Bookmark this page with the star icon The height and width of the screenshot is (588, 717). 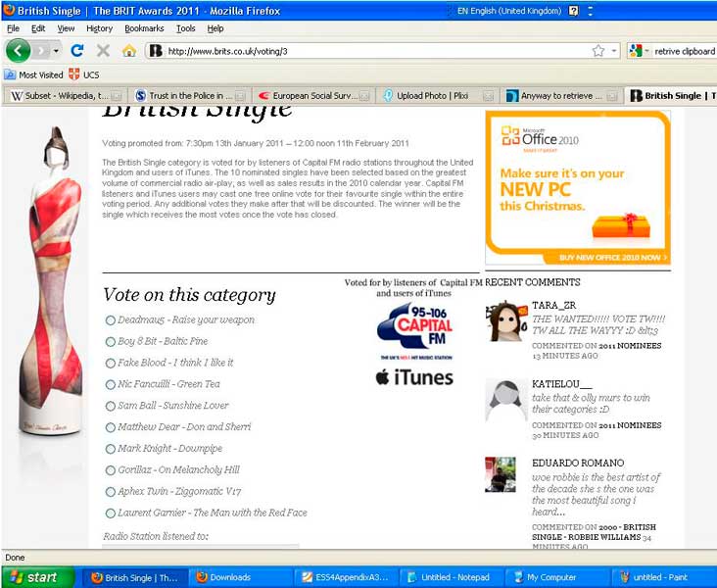597,51
